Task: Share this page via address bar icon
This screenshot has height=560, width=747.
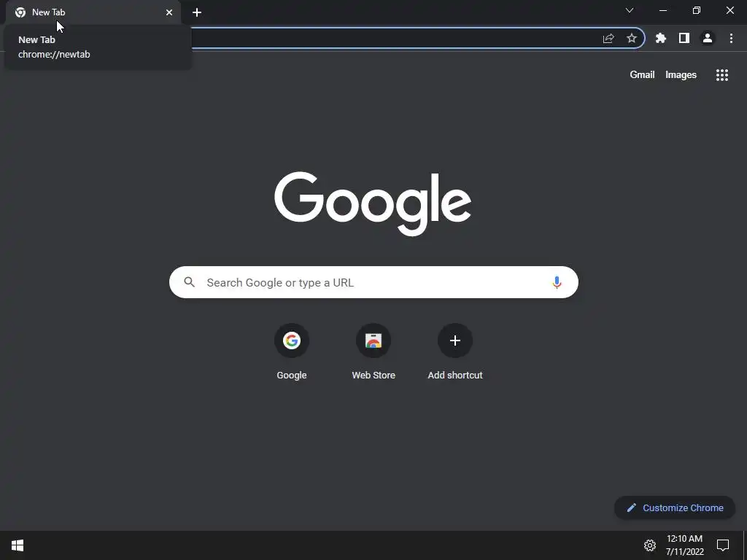Action: (x=608, y=39)
